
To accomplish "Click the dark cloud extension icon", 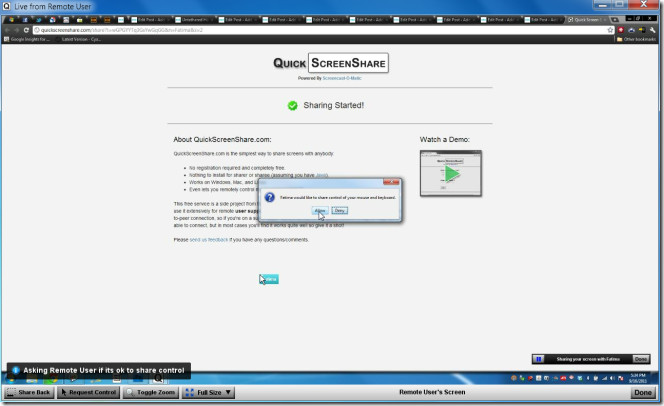I will point(631,30).
